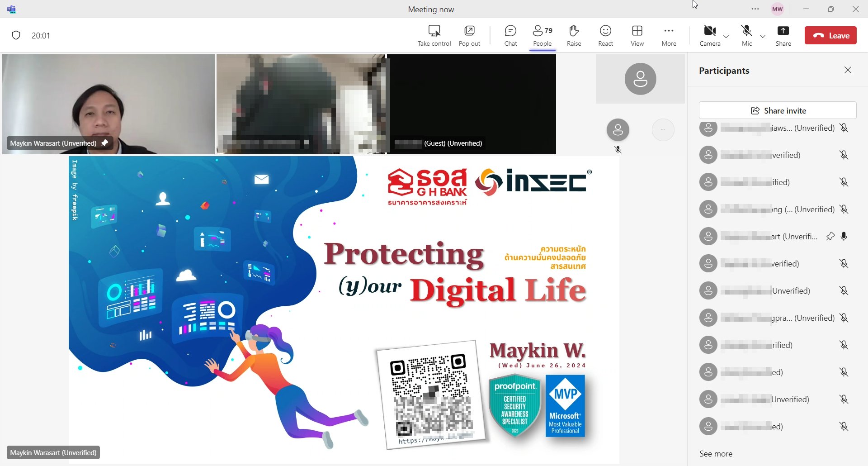Toggle the People participants tab

[542, 35]
